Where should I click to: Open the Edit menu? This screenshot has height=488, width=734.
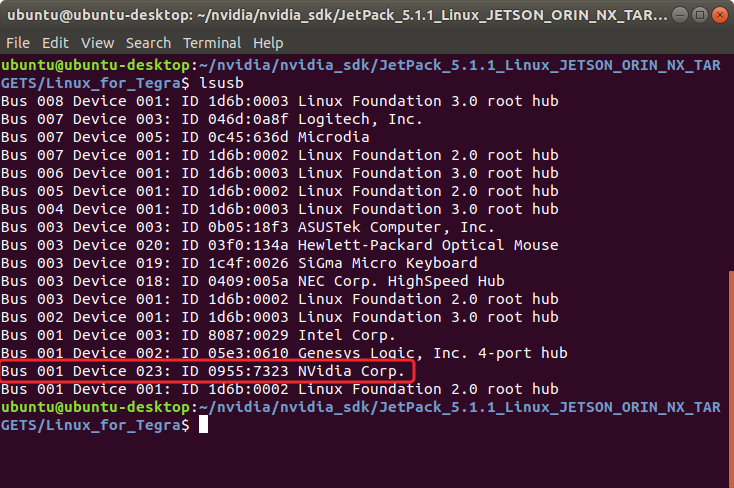tap(55, 43)
